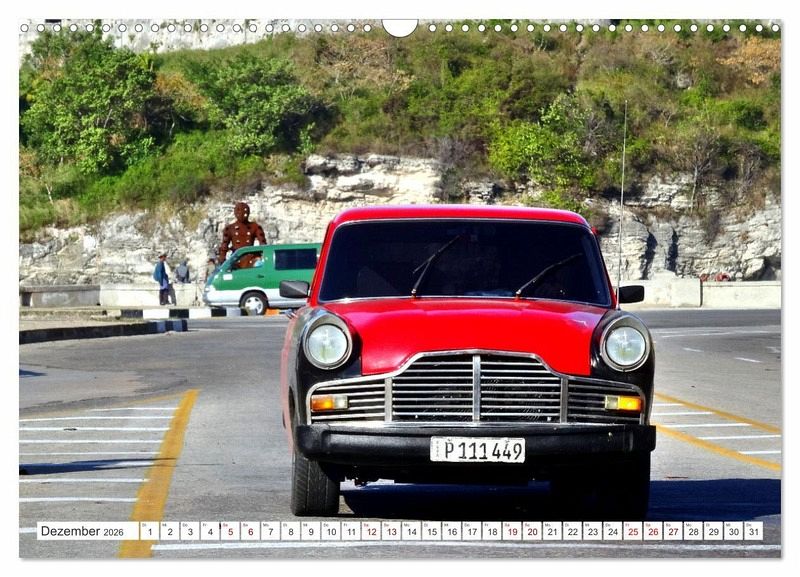Select day 16 on the calendar strip

coord(451,531)
